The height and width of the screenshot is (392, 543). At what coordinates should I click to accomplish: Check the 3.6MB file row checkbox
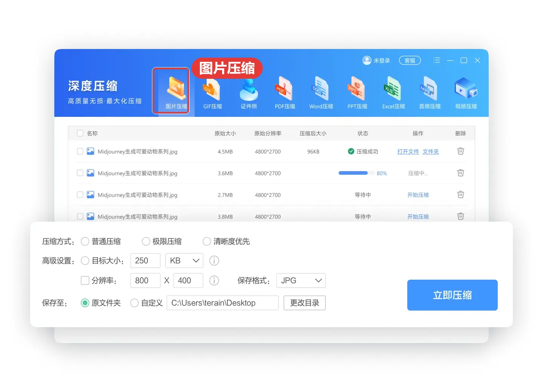80,173
